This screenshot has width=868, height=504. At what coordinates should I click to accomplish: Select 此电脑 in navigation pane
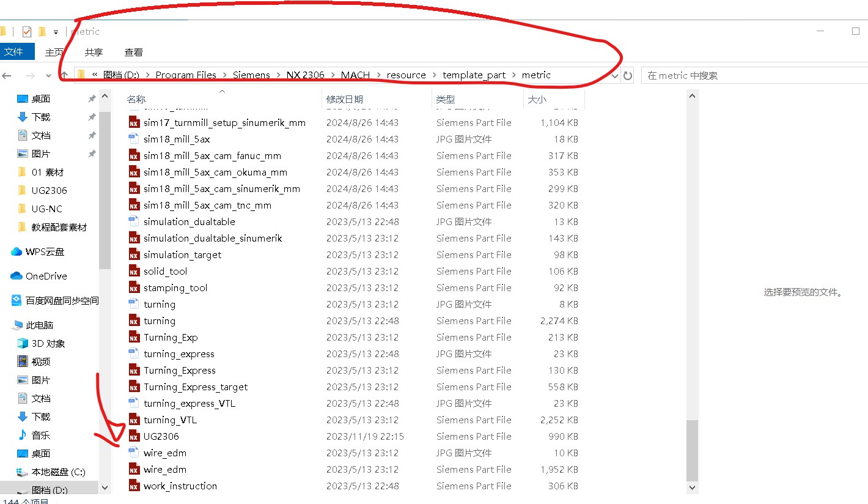click(32, 325)
